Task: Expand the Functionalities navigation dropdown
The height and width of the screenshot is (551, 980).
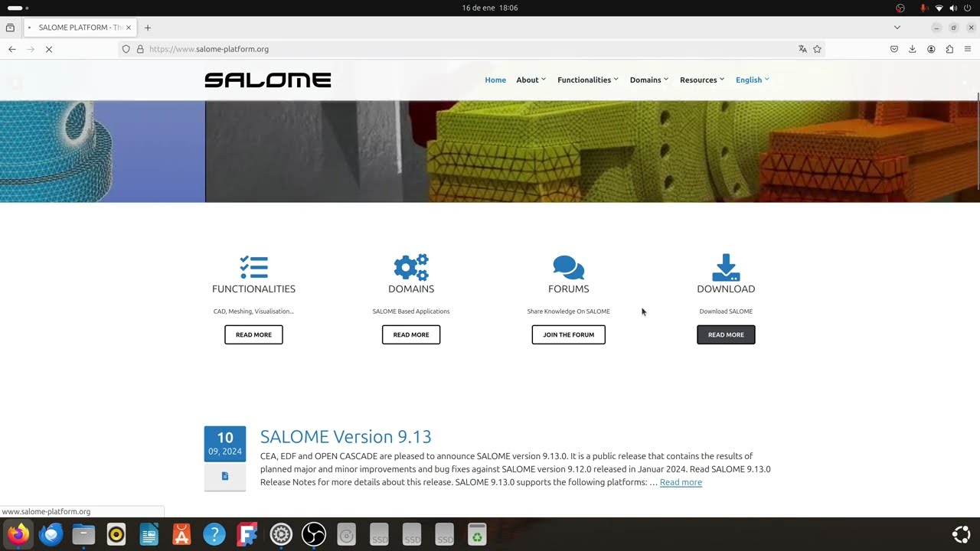Action: click(588, 80)
